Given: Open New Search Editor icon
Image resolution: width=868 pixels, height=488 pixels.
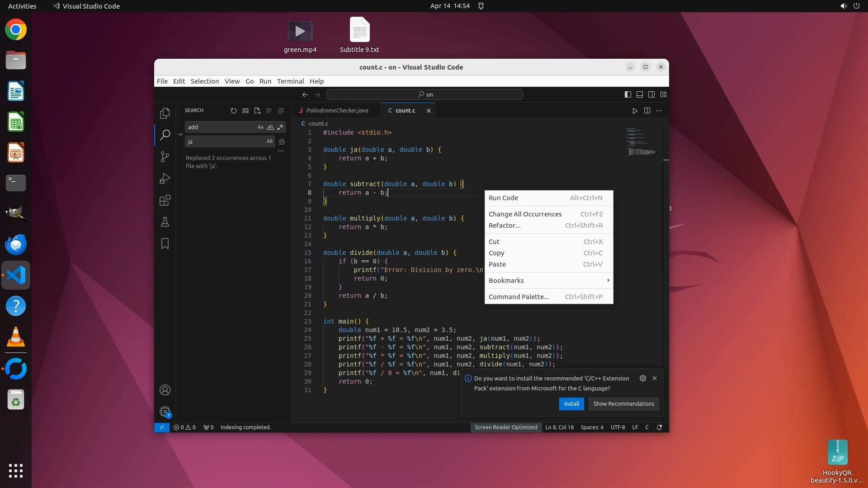Looking at the screenshot, I should 257,111.
